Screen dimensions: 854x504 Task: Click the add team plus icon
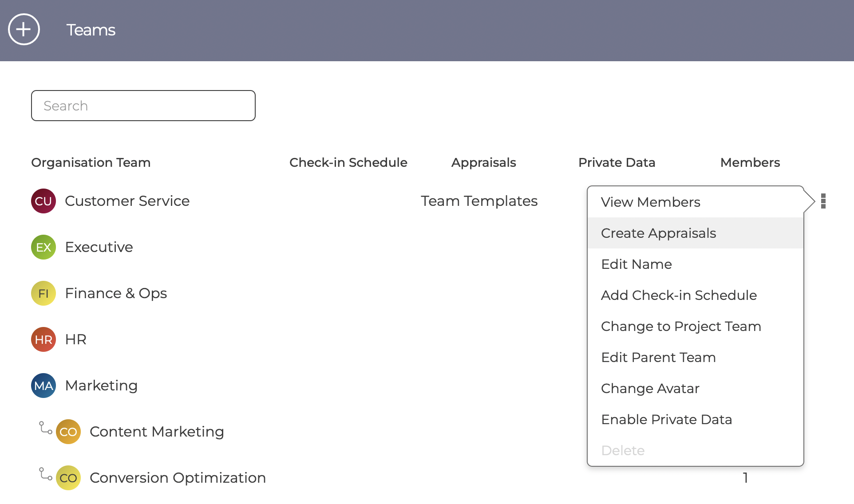(x=24, y=29)
